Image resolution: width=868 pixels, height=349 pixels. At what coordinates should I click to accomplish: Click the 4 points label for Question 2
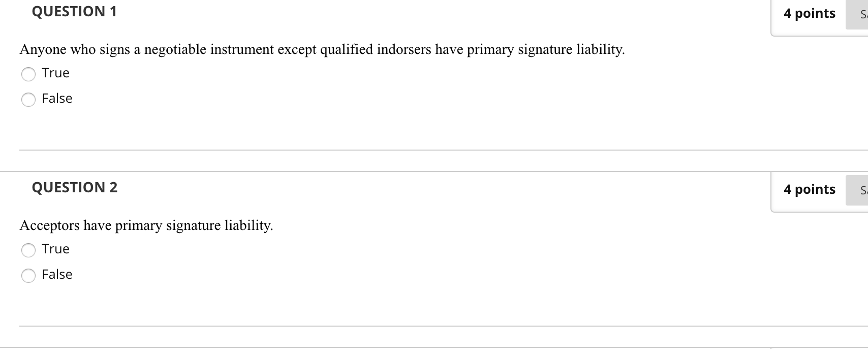tap(809, 189)
